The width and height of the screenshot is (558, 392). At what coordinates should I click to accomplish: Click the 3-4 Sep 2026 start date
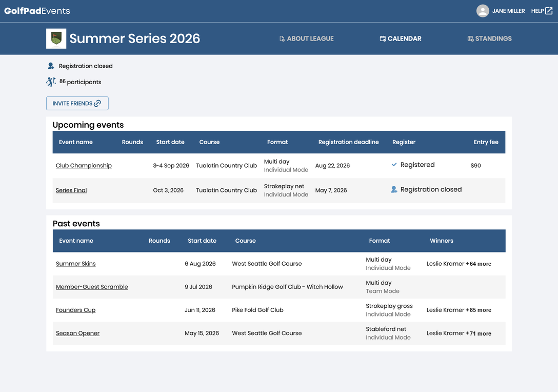[171, 166]
